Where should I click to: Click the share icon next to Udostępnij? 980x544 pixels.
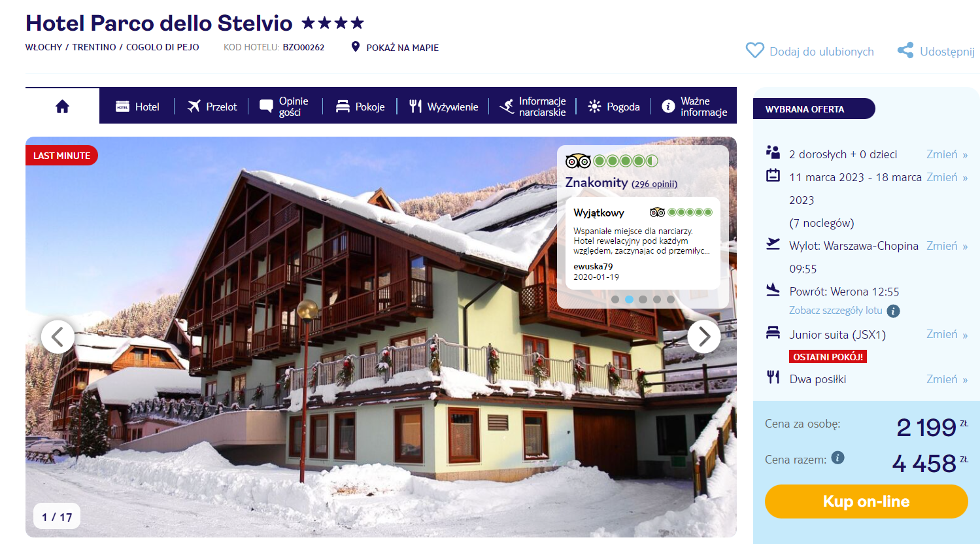[905, 50]
